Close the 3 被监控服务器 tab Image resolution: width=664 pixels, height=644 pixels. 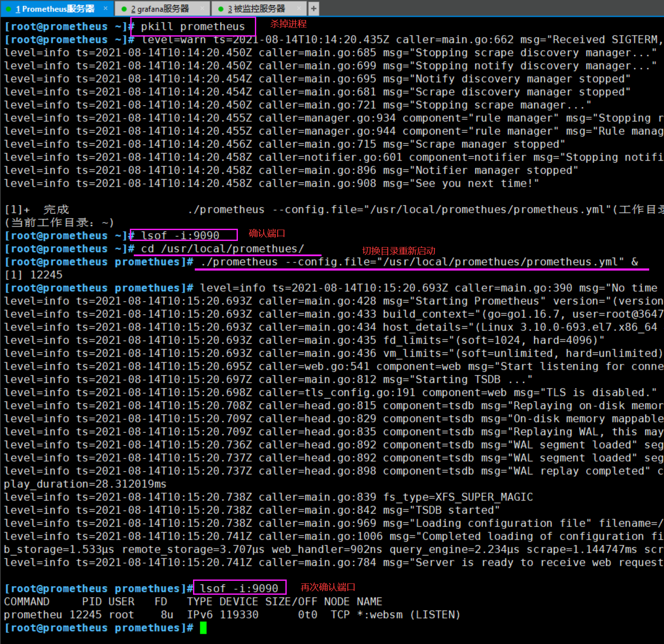(x=299, y=8)
